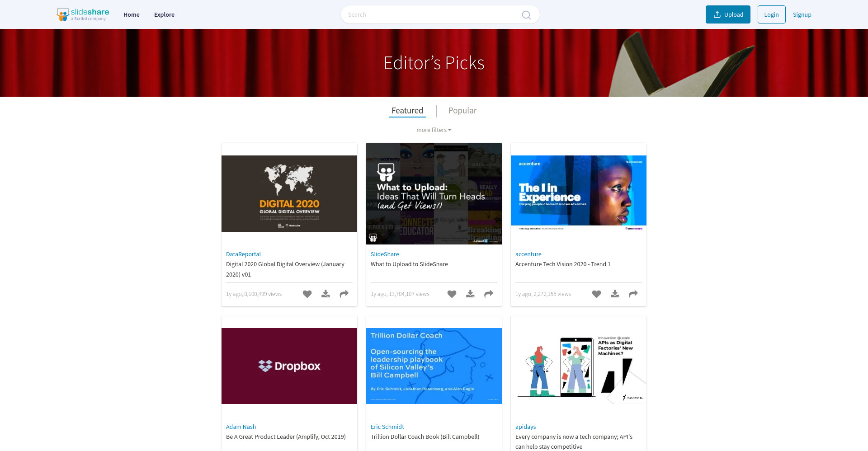Click the SlideShare logo
868x451 pixels.
[x=83, y=14]
